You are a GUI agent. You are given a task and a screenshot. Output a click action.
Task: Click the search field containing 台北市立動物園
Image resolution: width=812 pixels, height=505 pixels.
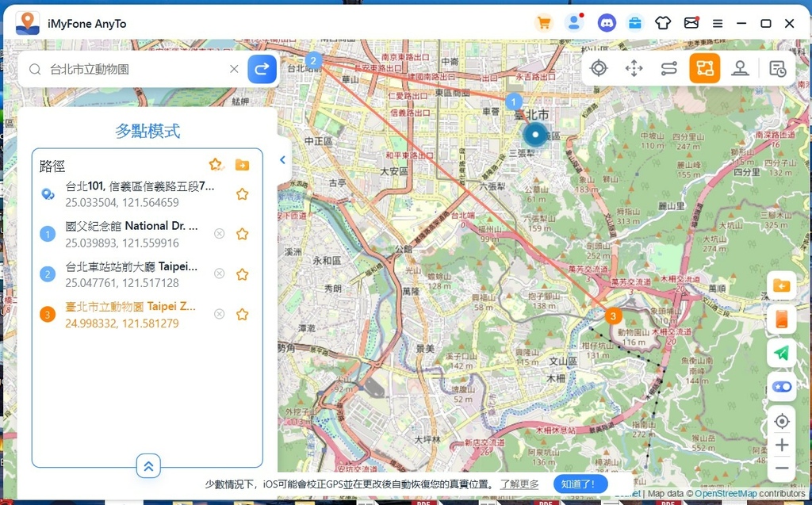click(x=135, y=69)
